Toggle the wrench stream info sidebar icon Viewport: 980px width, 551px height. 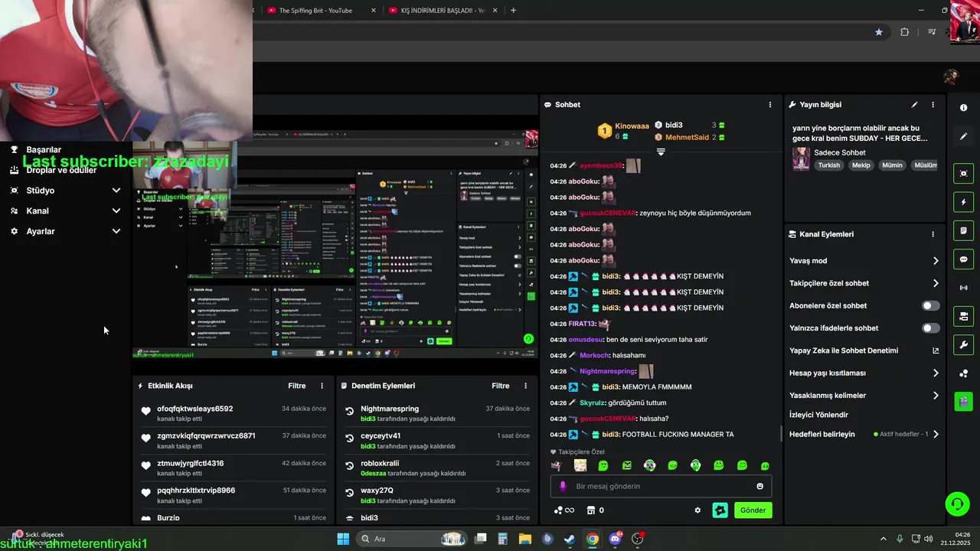[x=963, y=345]
